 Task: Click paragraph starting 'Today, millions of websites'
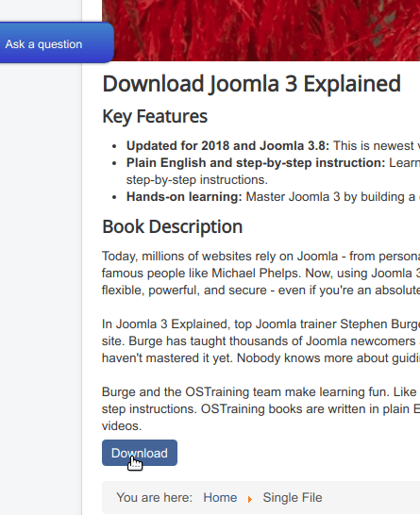(x=260, y=273)
